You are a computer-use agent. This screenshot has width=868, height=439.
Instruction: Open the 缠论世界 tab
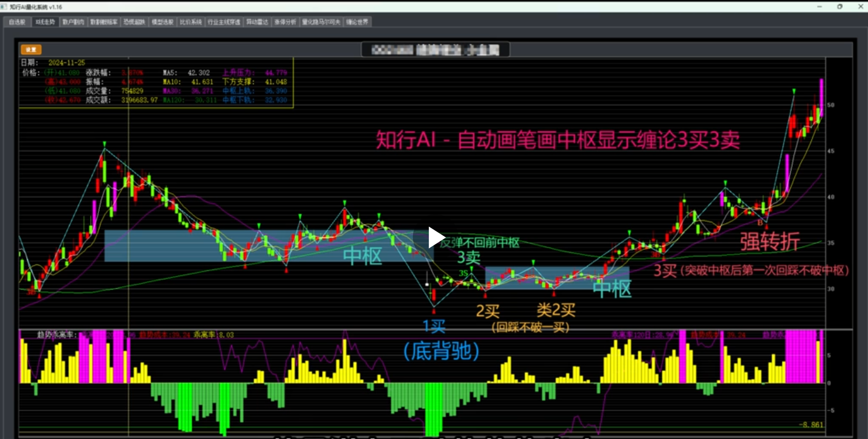coord(357,22)
